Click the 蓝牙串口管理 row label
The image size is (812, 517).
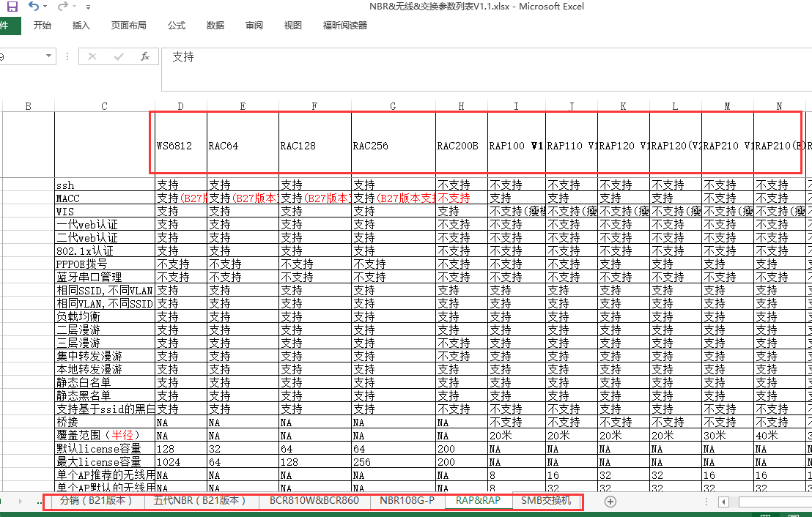(x=105, y=277)
